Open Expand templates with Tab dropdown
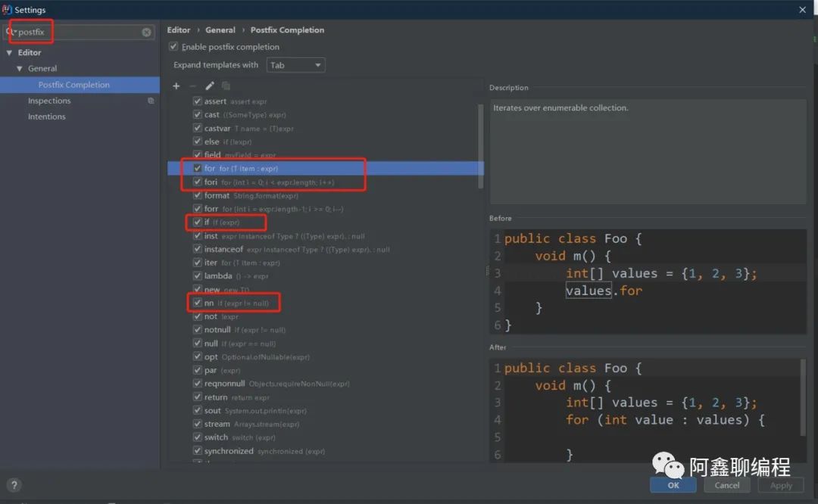818x504 pixels. pos(296,65)
